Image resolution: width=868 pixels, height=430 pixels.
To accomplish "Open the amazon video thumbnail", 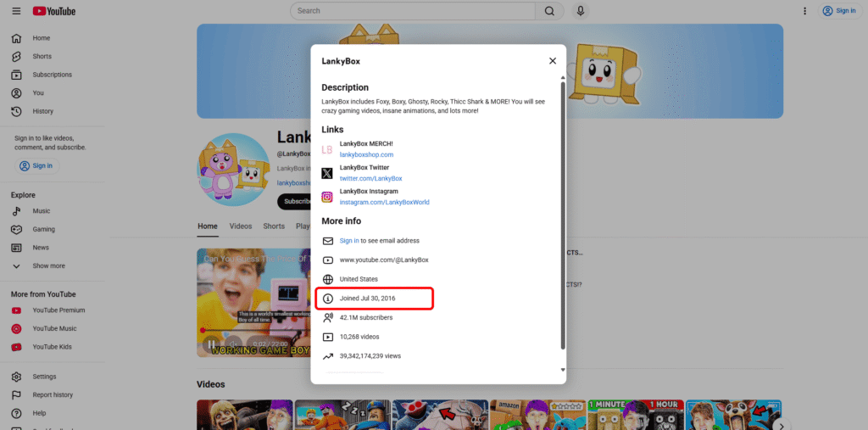I will coord(537,415).
